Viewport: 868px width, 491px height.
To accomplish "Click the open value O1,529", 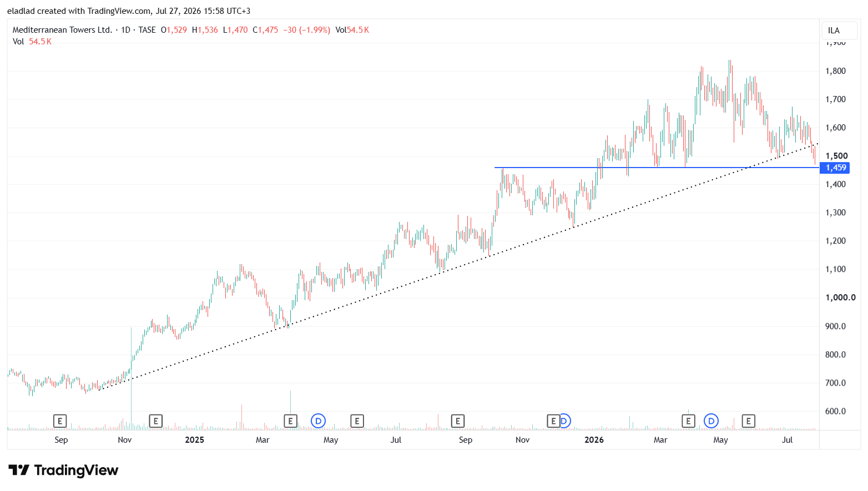I will tap(174, 30).
